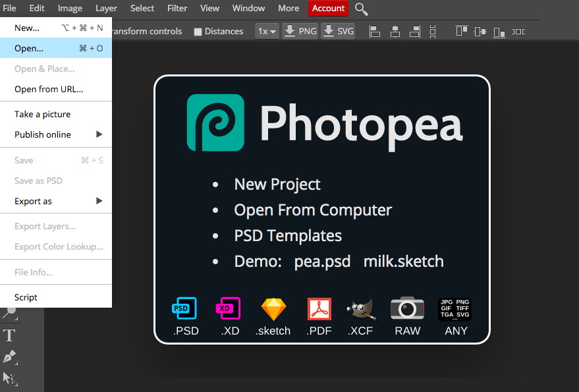Screen dimensions: 579x392
Task: Open the Edit menu
Action: coord(37,8)
